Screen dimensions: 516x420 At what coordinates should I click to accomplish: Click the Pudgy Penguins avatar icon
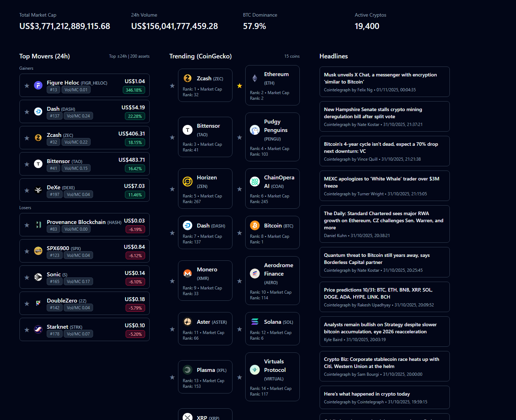point(255,130)
